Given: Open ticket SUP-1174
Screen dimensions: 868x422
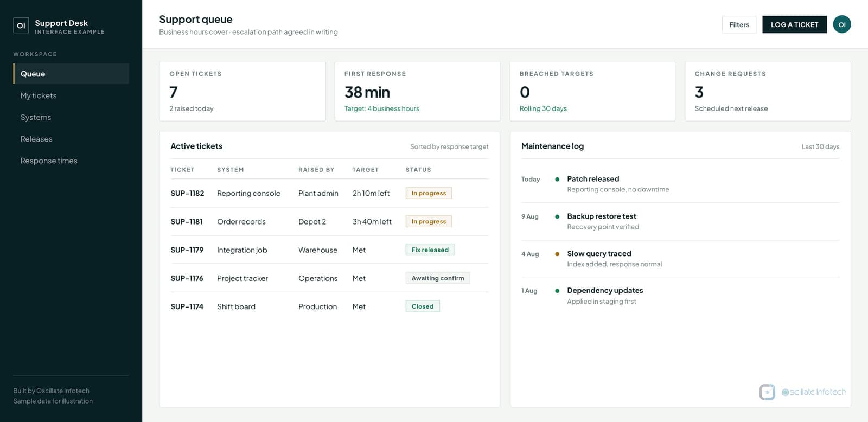Looking at the screenshot, I should tap(187, 306).
